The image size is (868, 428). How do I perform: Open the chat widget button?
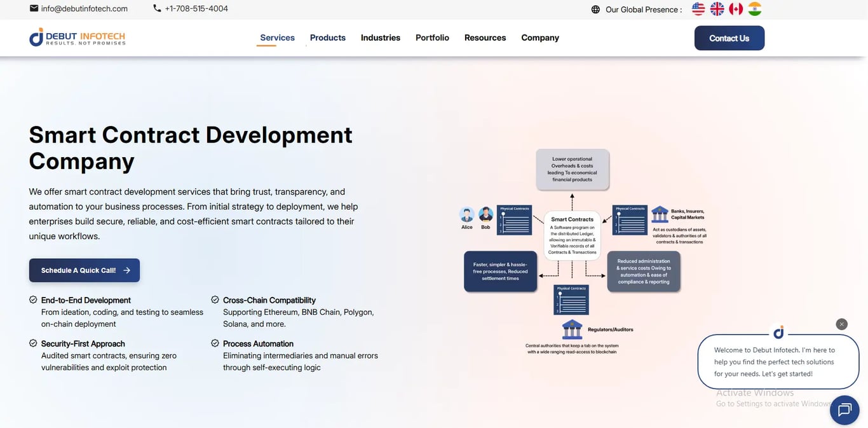pos(844,410)
